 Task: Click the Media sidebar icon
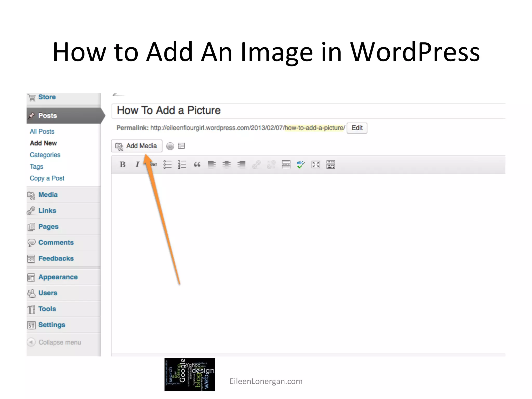pos(31,195)
